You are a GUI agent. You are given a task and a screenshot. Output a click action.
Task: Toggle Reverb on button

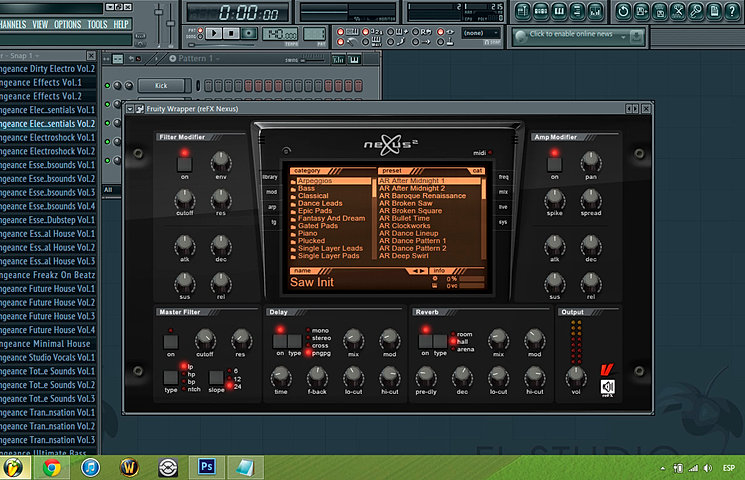(x=425, y=341)
